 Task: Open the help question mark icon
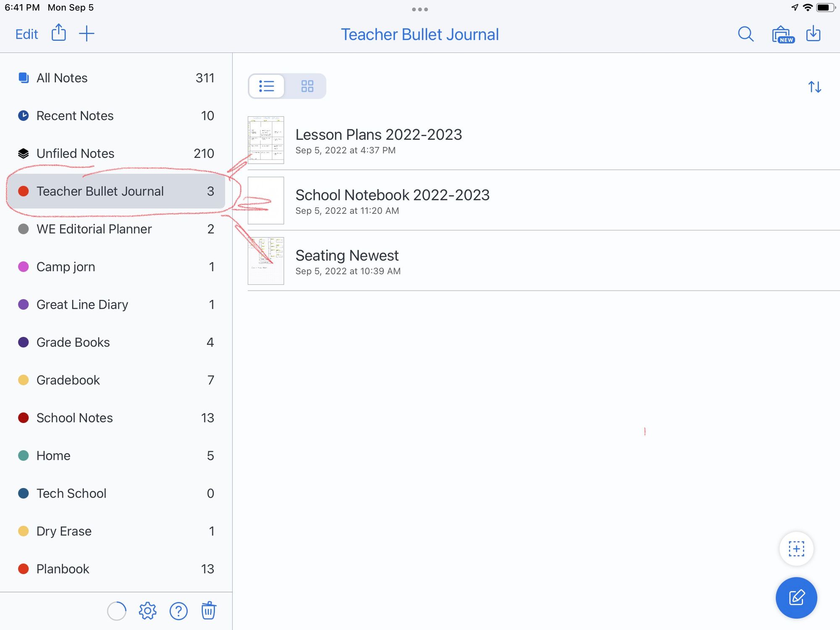(178, 611)
